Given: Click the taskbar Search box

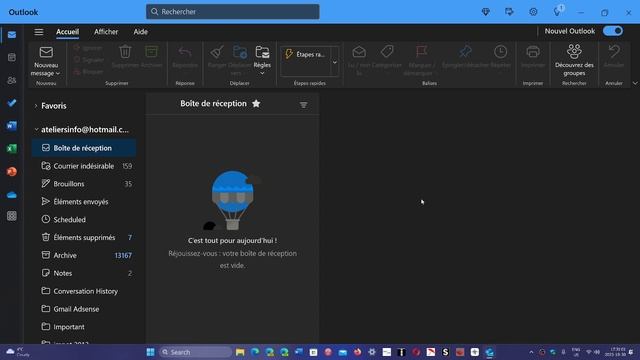Looking at the screenshot, I should coord(195,352).
